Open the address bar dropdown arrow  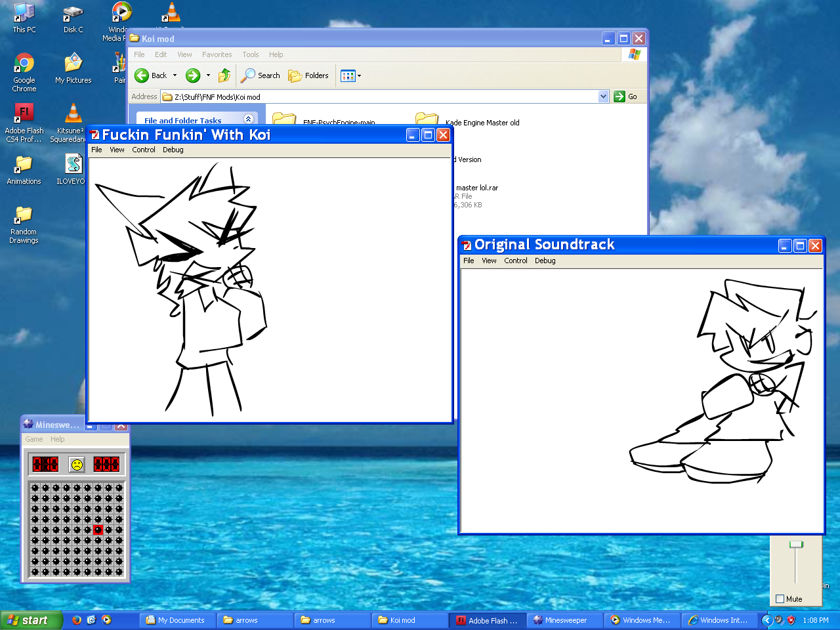pyautogui.click(x=603, y=96)
